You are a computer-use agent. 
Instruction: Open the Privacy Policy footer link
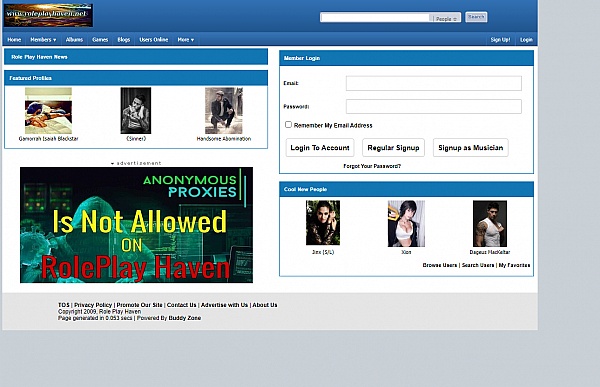[x=93, y=305]
